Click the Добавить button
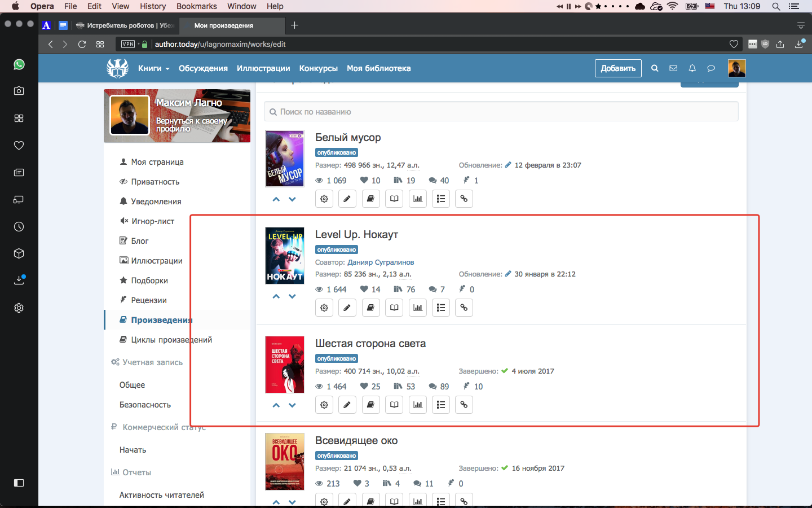Viewport: 812px width, 508px height. (x=618, y=68)
